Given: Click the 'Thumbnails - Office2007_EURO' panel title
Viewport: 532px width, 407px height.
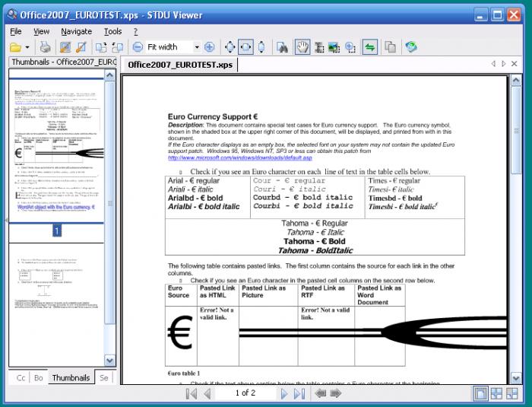Looking at the screenshot, I should click(x=63, y=62).
